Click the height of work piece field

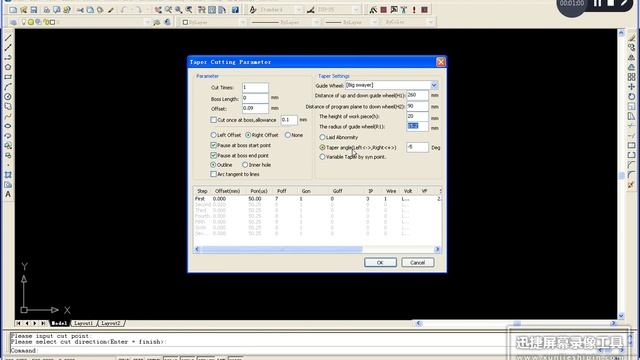pyautogui.click(x=417, y=116)
